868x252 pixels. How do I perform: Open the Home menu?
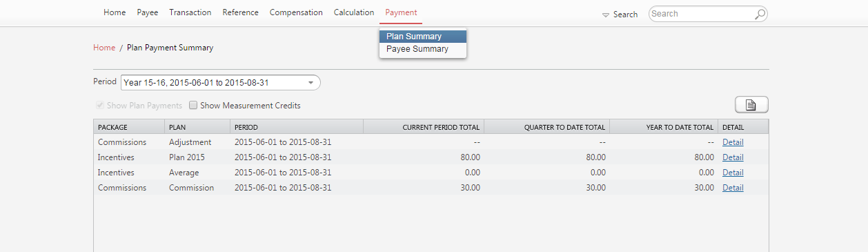(115, 12)
